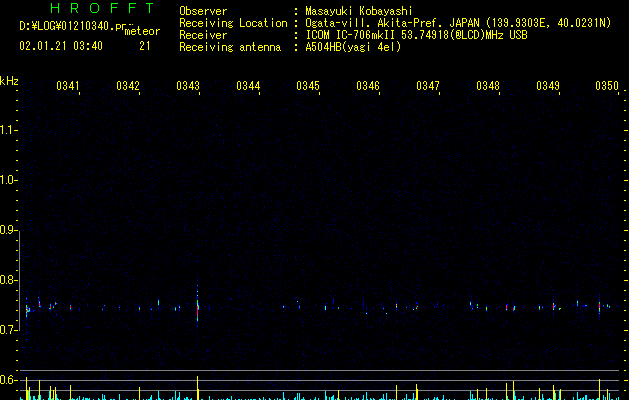Click the 0342 time marker
The image size is (629, 400).
coord(128,86)
